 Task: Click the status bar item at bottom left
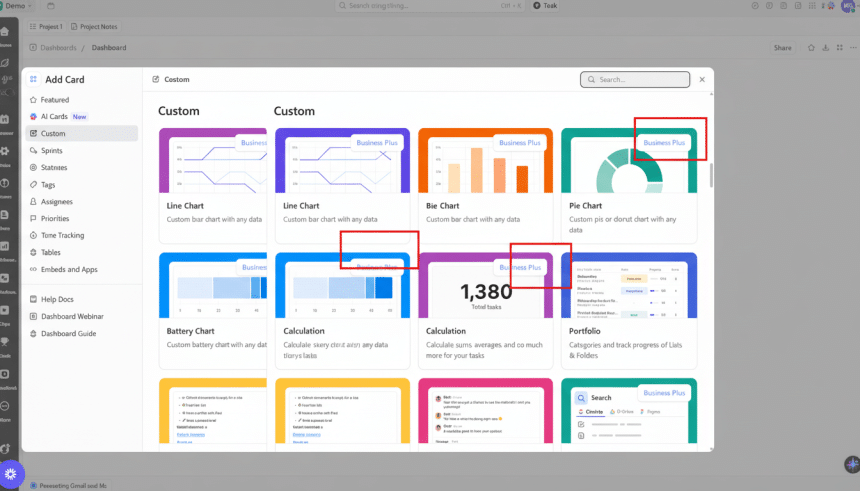tap(69, 486)
